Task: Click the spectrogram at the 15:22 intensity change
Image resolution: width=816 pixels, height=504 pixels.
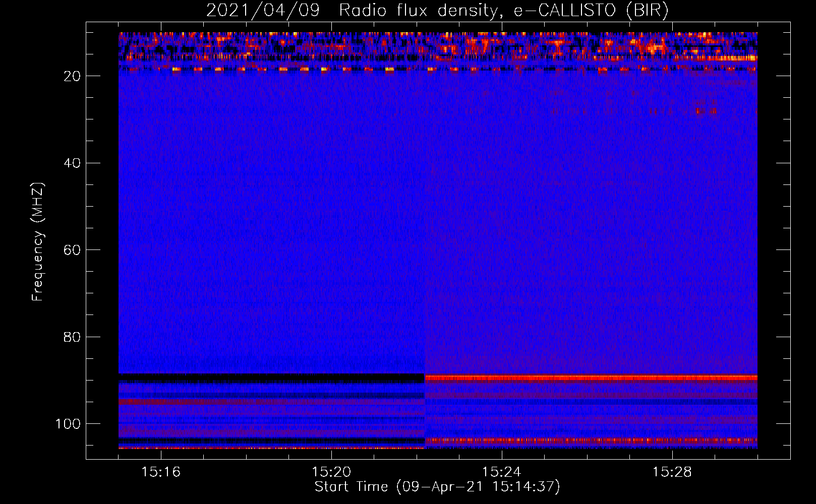Action: 425,241
